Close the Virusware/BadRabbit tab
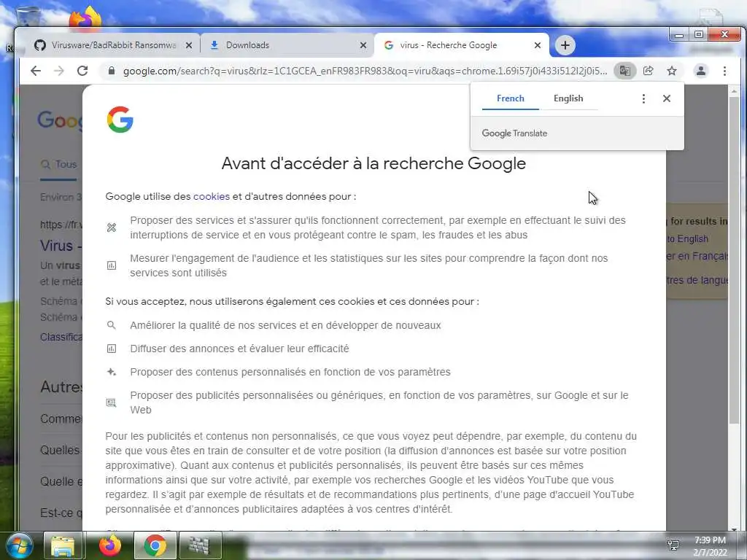 (x=189, y=45)
